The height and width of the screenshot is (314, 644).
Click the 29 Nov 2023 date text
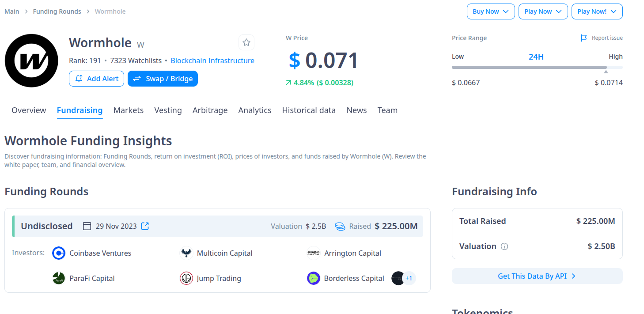point(116,226)
